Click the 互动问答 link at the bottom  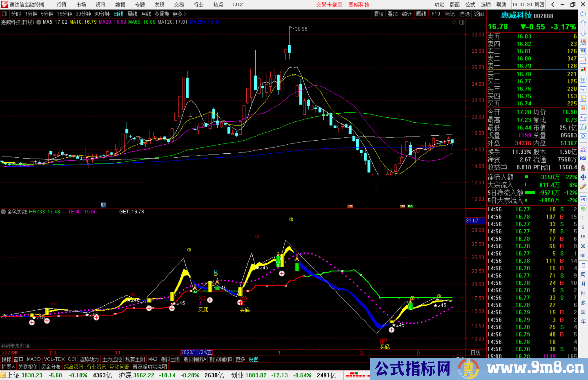click(x=119, y=367)
